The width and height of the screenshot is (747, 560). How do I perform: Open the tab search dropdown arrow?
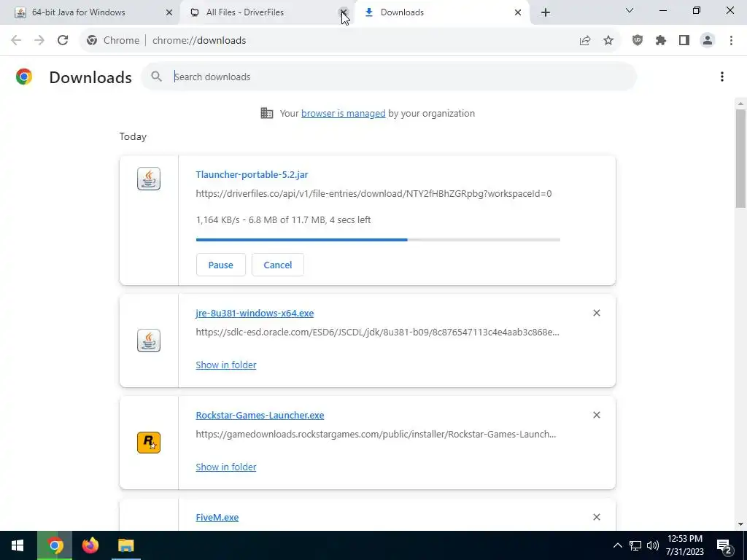click(630, 10)
